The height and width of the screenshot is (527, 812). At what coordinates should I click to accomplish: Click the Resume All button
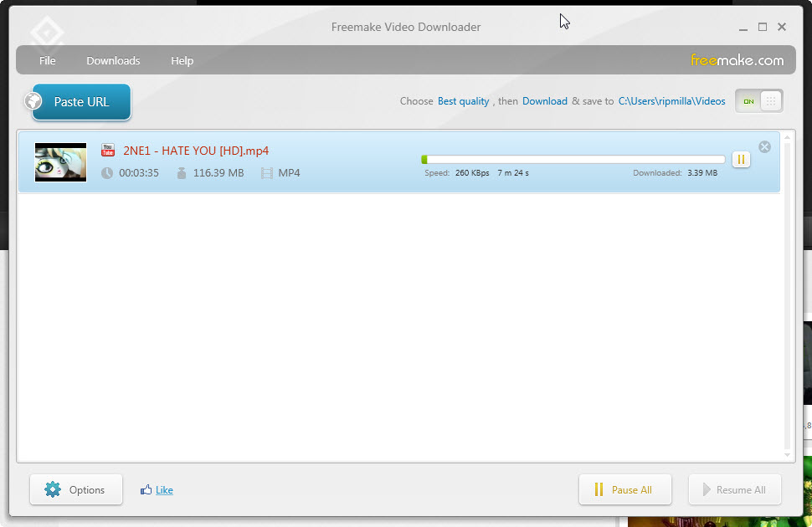pyautogui.click(x=735, y=489)
